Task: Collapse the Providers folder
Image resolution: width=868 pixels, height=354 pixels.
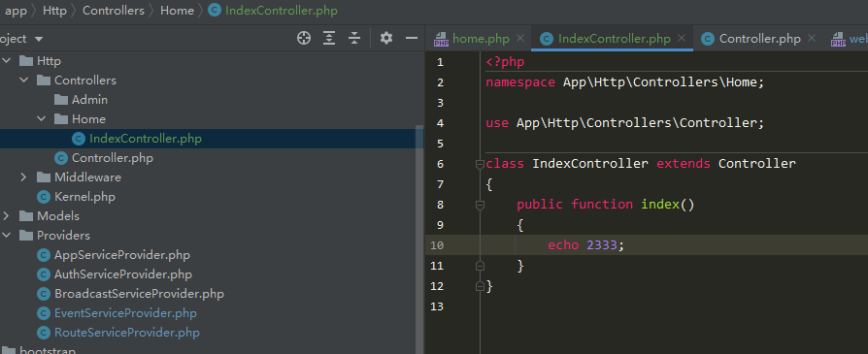Action: coord(7,235)
